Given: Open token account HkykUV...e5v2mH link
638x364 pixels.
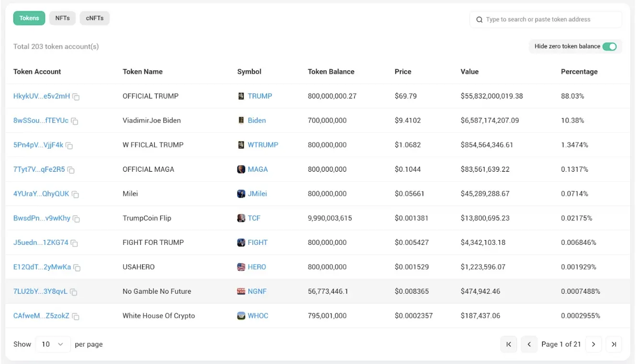Looking at the screenshot, I should pyautogui.click(x=42, y=96).
